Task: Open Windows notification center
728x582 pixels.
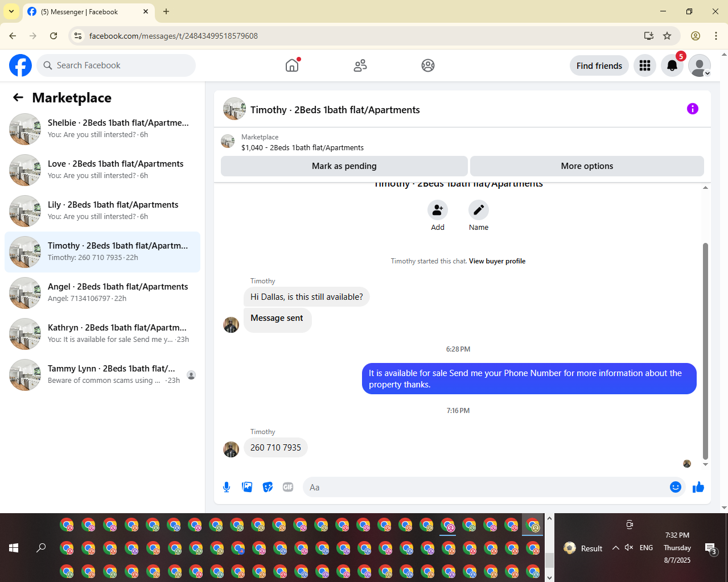Action: pyautogui.click(x=710, y=548)
